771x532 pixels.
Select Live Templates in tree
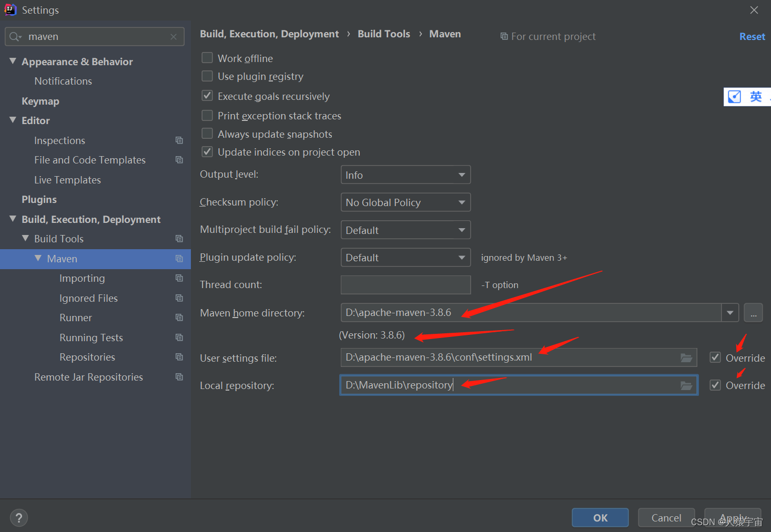click(x=67, y=180)
